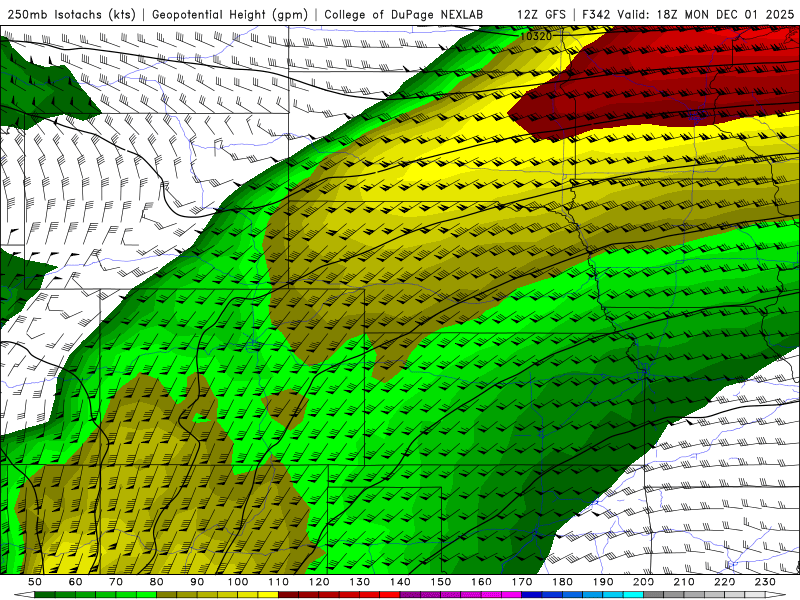The height and width of the screenshot is (600, 800).
Task: Click the 180 value on the color scale
Action: [x=562, y=582]
